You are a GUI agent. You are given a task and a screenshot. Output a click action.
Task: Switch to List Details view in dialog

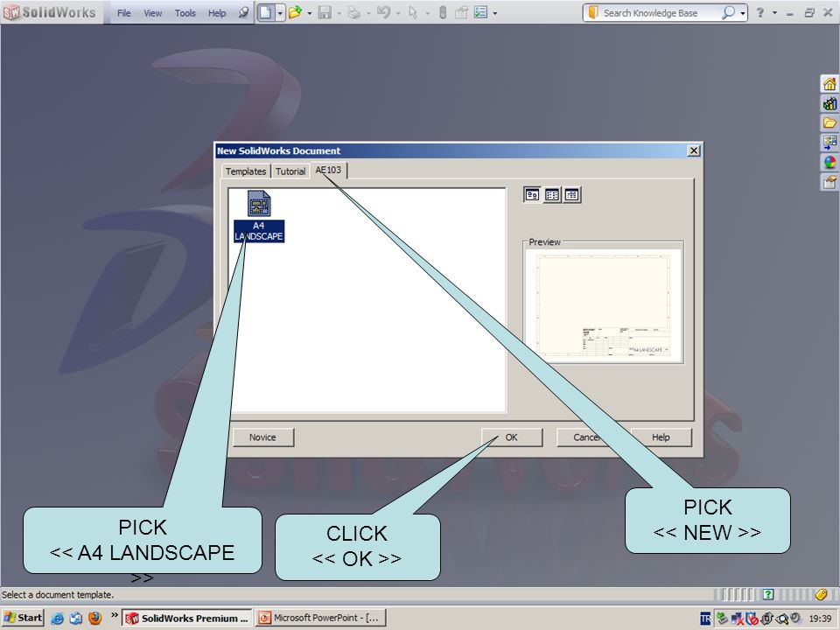point(572,195)
